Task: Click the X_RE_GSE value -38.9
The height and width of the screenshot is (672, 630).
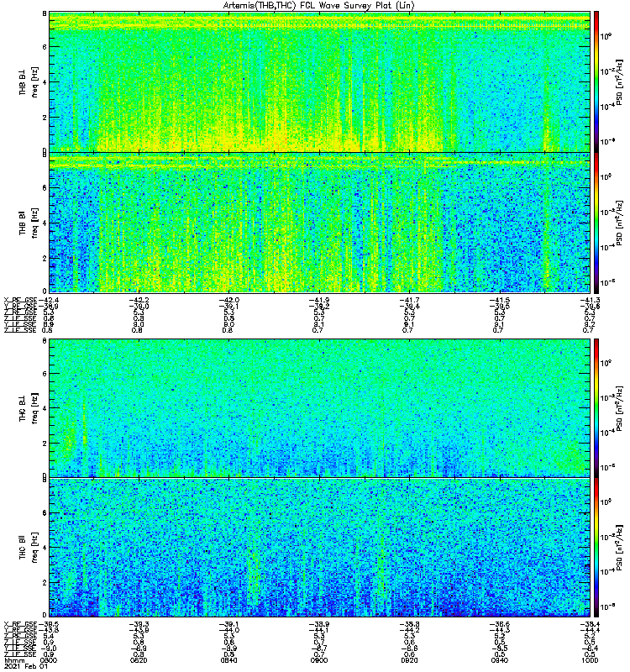Action: (x=319, y=624)
